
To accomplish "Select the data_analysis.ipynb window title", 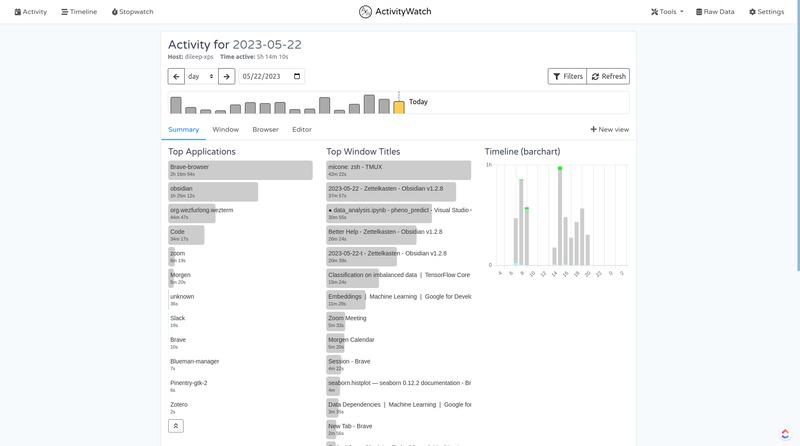I will (398, 213).
